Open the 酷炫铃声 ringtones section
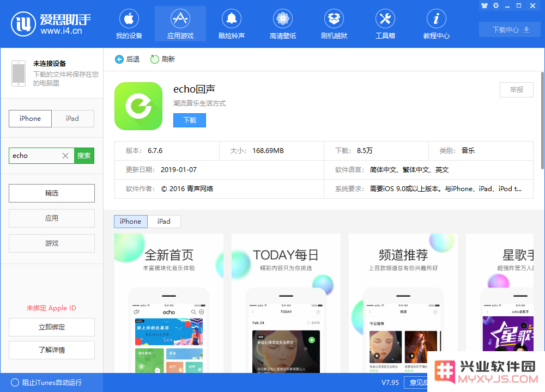 tap(232, 24)
